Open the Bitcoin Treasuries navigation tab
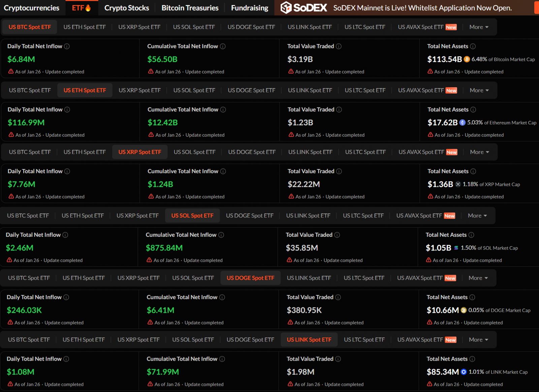The width and height of the screenshot is (539, 392). (190, 8)
